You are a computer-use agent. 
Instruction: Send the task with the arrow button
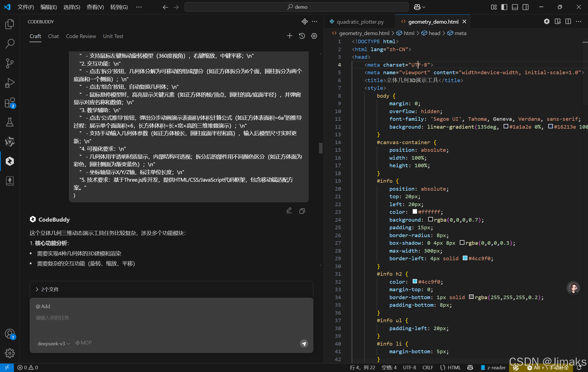coord(304,343)
